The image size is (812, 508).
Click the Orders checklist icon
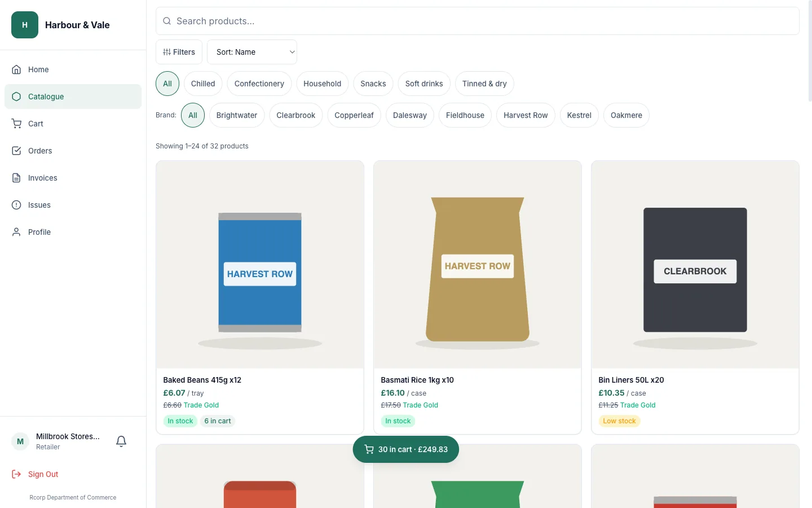click(16, 151)
